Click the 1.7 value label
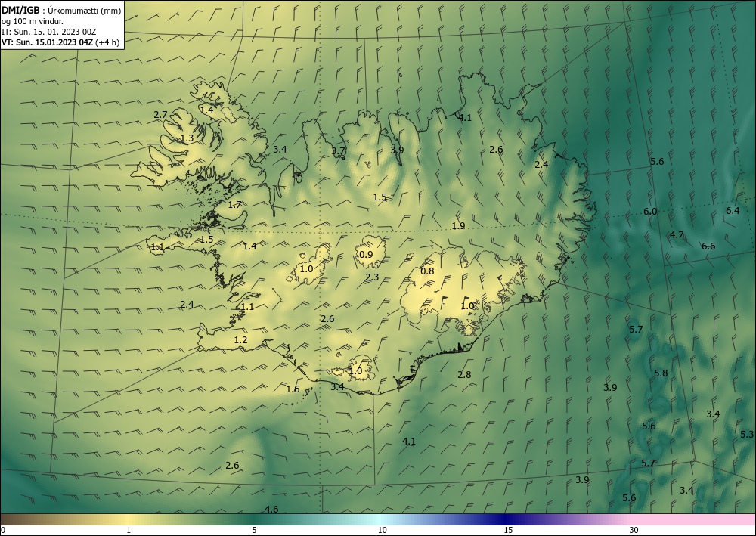The height and width of the screenshot is (536, 756). coord(234,205)
